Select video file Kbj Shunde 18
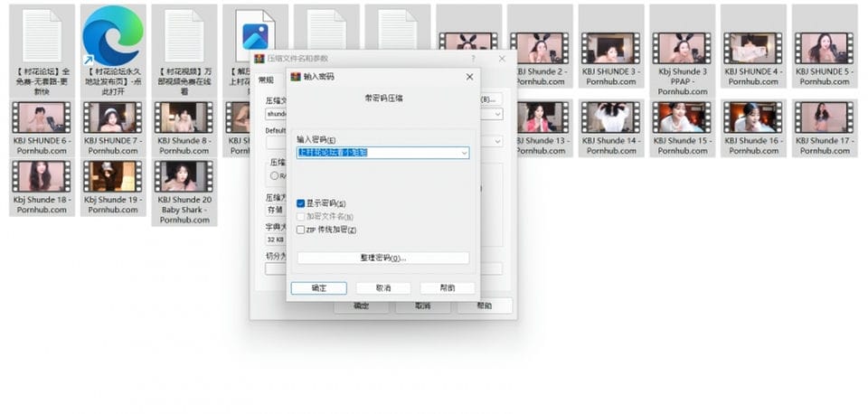This screenshot has width=868, height=414. tap(42, 187)
